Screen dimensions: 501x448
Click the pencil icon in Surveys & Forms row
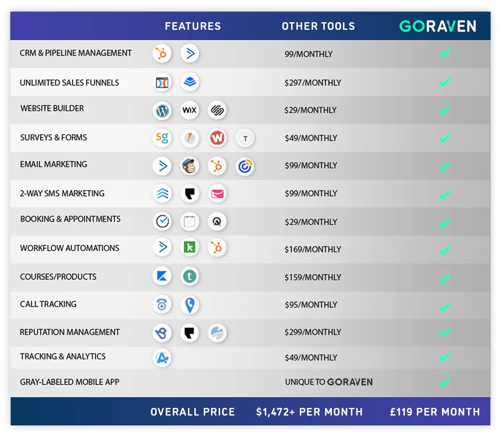click(x=190, y=138)
